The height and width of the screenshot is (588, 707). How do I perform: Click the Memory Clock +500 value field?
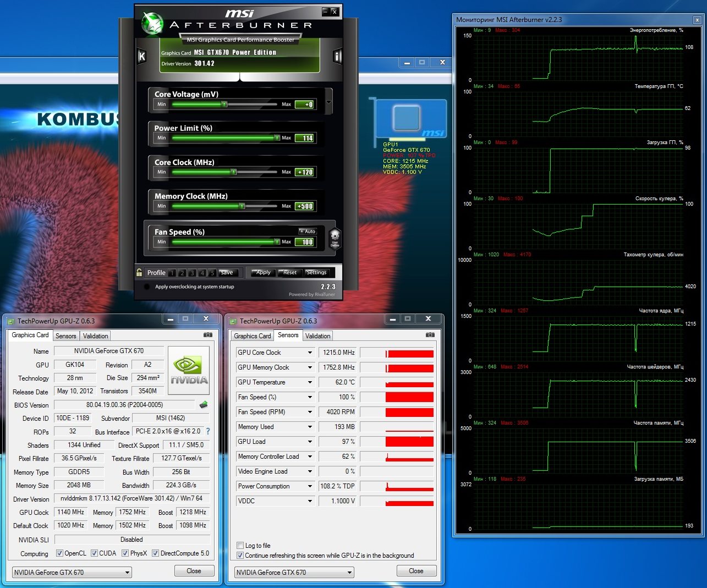pyautogui.click(x=305, y=206)
